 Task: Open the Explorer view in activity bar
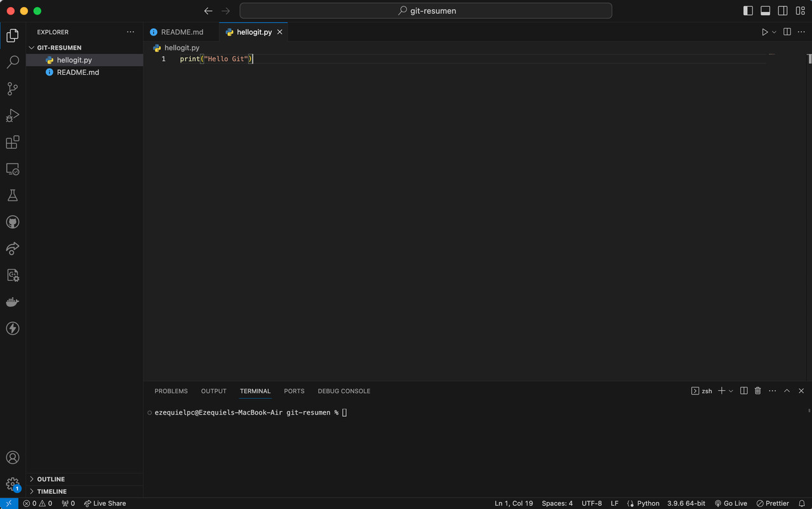(13, 36)
